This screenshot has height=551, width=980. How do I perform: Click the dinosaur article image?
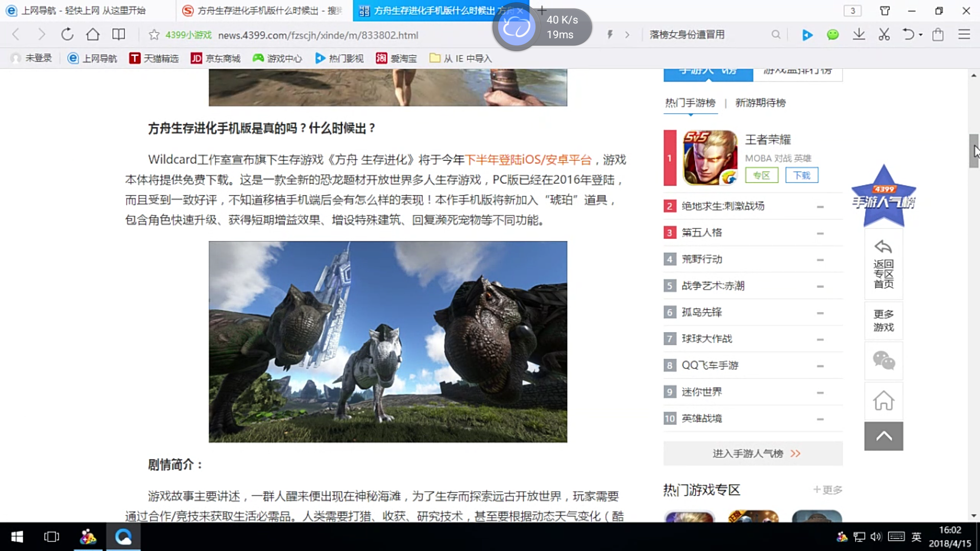coord(388,342)
